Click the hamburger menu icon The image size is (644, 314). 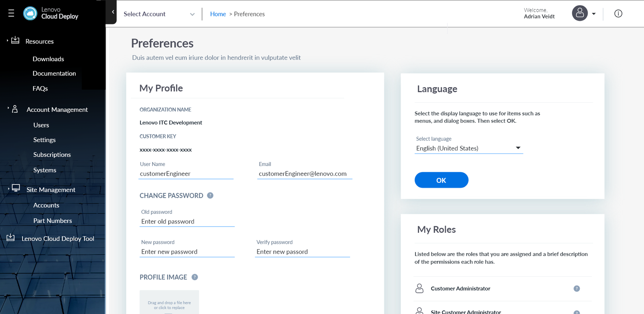tap(11, 13)
